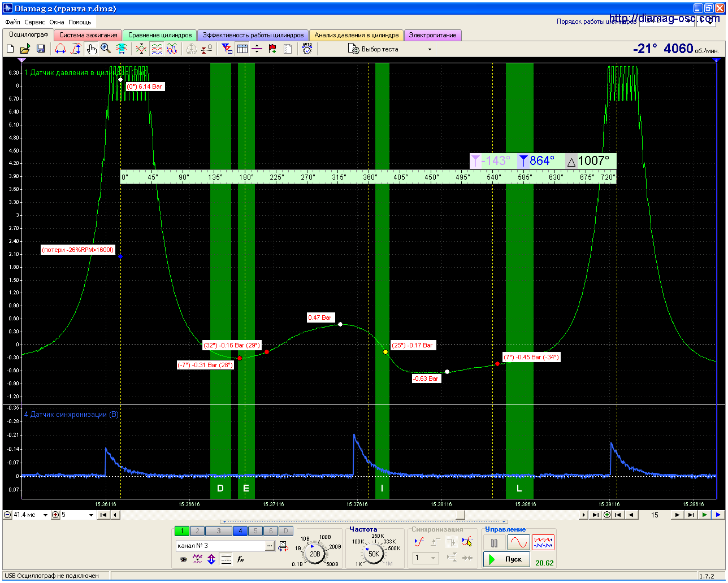Toggle channel 1 green button
The image size is (728, 583).
pyautogui.click(x=182, y=531)
